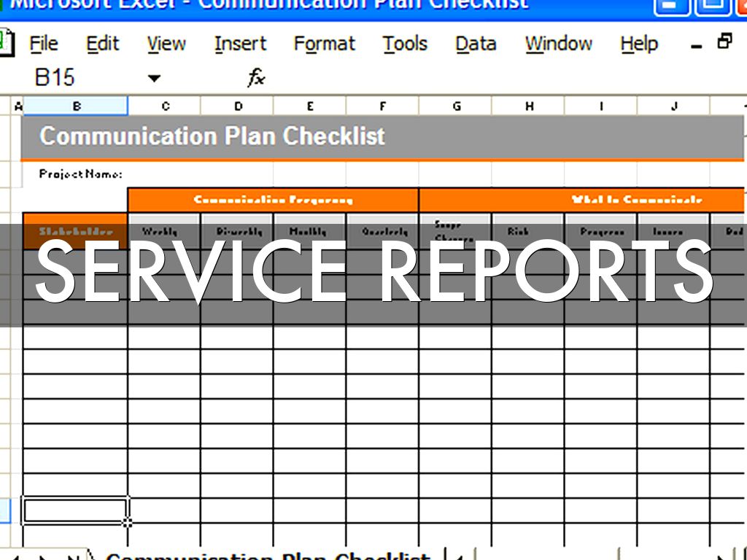Minimize the workbook via menu bar dash
The height and width of the screenshot is (560, 747).
[x=697, y=45]
